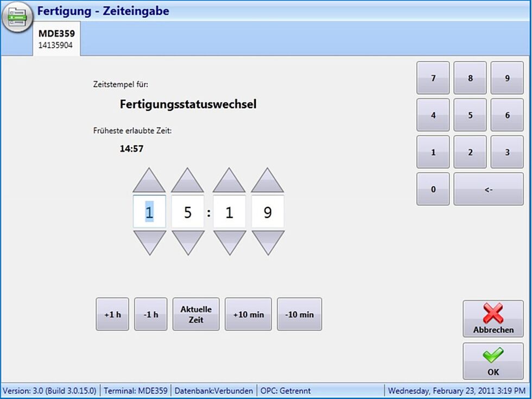This screenshot has height=399, width=532.
Task: Add one hour using +1 h button
Action: pyautogui.click(x=112, y=314)
